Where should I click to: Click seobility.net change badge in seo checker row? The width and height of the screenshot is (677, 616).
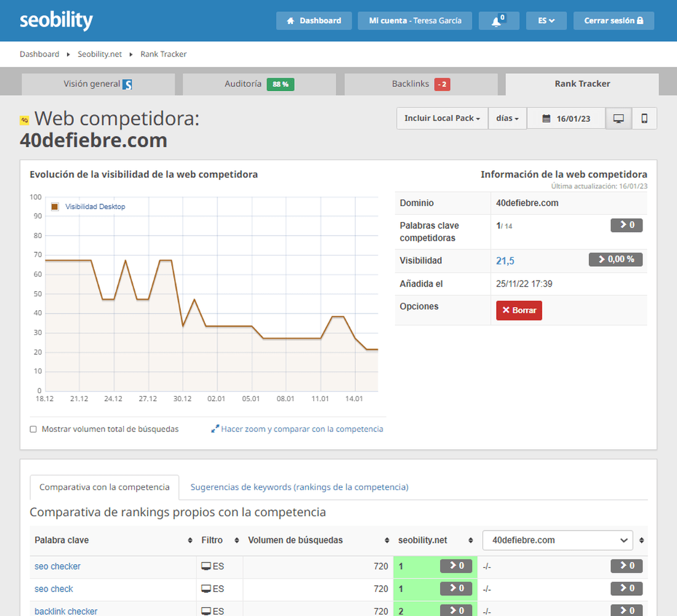(x=456, y=566)
